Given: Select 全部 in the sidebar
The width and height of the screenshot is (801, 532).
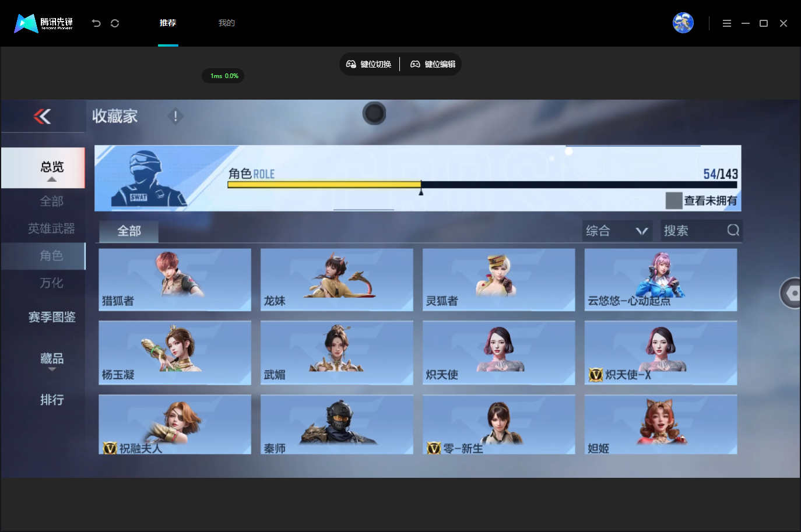Looking at the screenshot, I should (52, 201).
